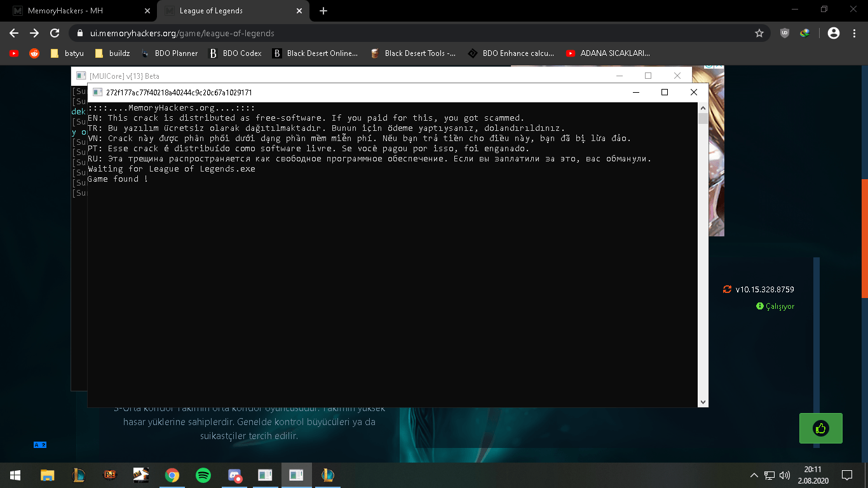Show hidden system tray icons

point(754,475)
